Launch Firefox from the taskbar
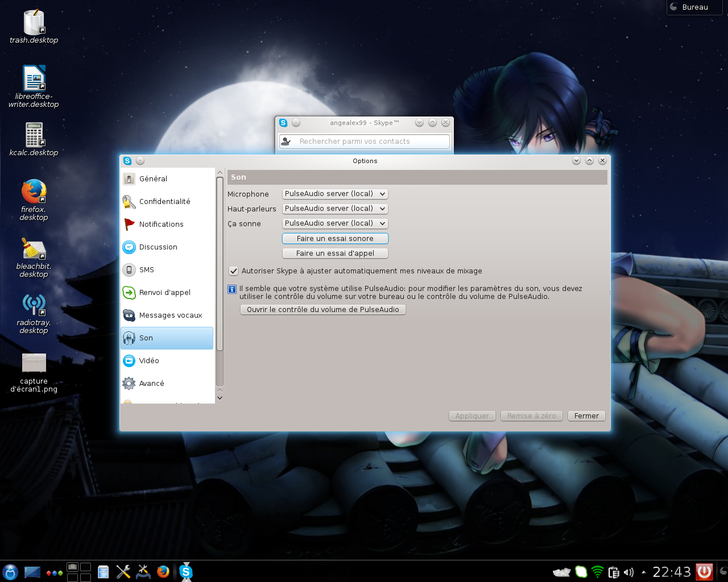 coord(163,572)
